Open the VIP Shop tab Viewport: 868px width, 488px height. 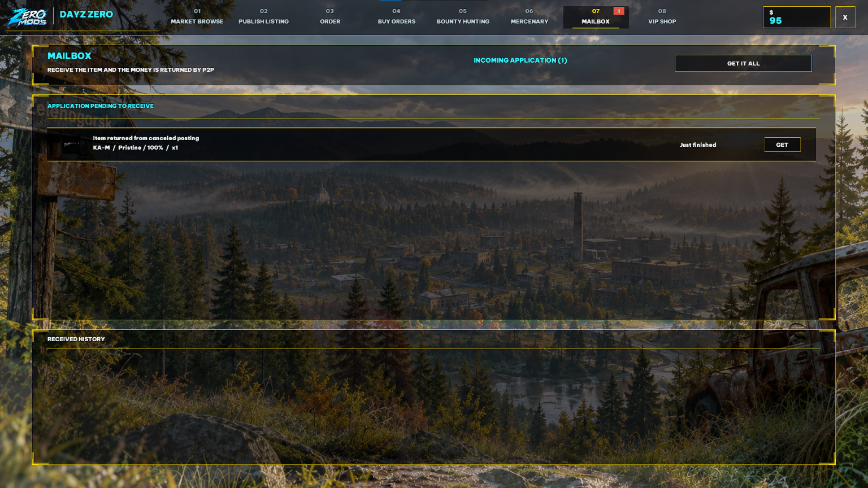coord(662,17)
